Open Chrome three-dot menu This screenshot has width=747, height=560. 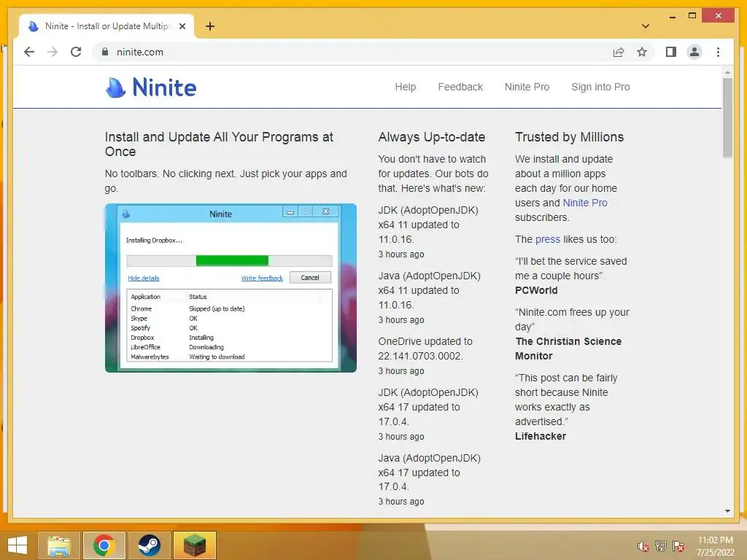[718, 52]
